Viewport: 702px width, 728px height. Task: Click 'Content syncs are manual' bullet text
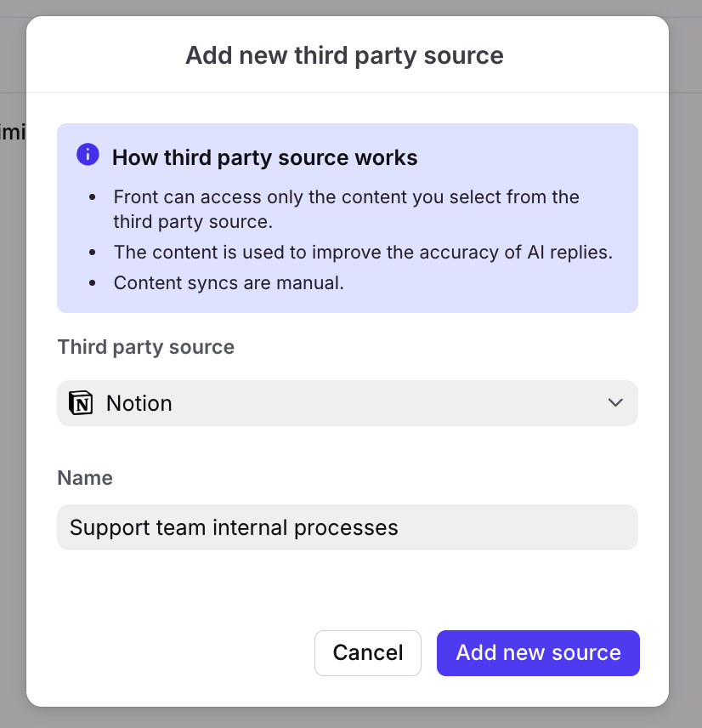tap(229, 283)
